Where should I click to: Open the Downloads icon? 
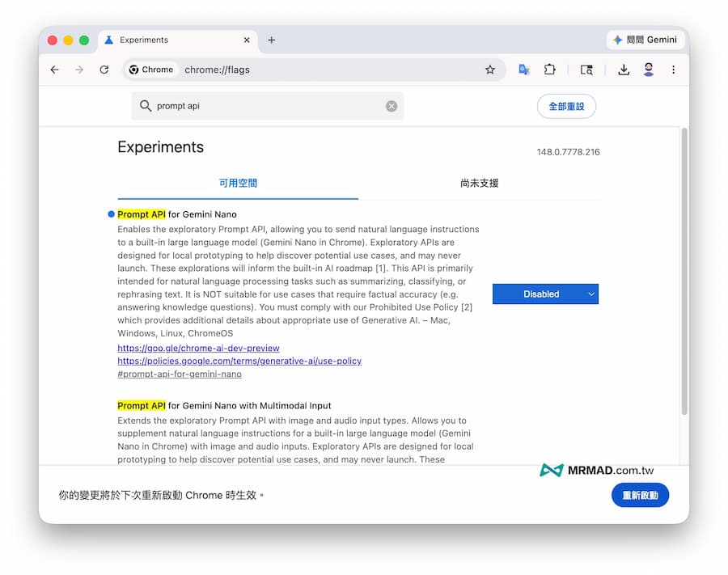tap(624, 70)
